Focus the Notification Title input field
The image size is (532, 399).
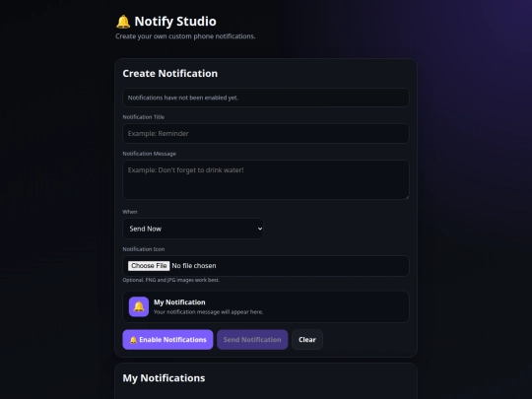[x=266, y=133]
